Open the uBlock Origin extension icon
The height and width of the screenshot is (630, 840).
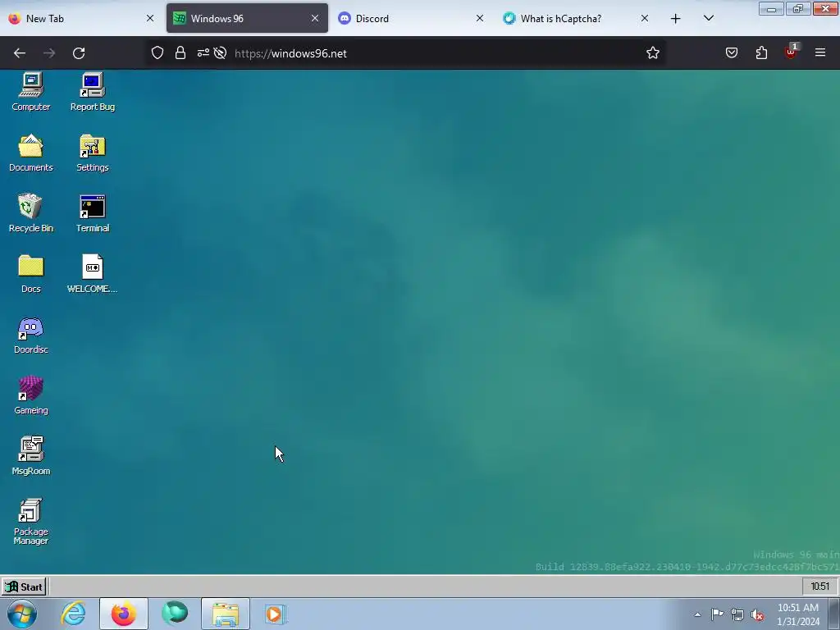[x=791, y=52]
